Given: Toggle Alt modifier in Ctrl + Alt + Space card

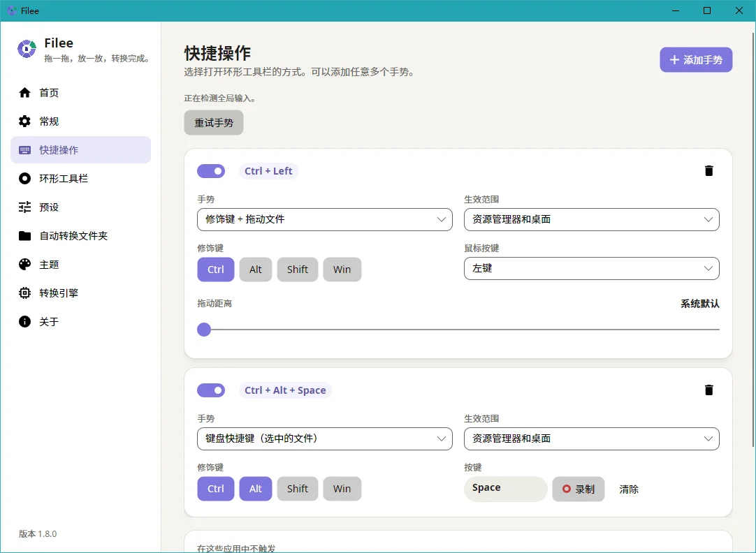Looking at the screenshot, I should tap(256, 489).
